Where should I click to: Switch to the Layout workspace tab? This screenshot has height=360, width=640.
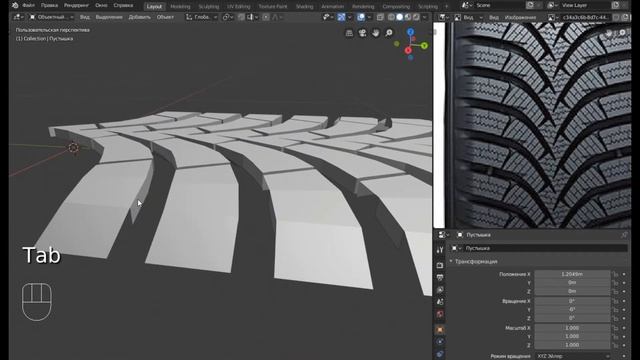(x=154, y=7)
